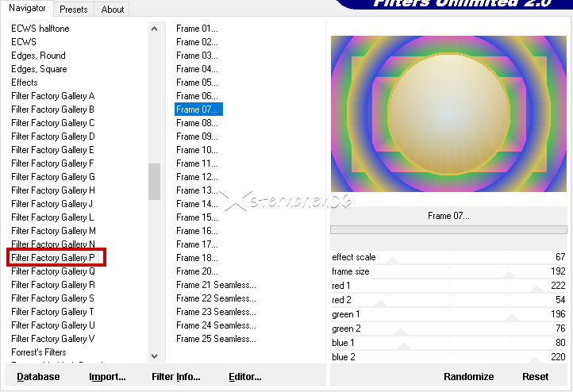
Task: Select Filter Factory Gallery S
Action: pyautogui.click(x=52, y=298)
